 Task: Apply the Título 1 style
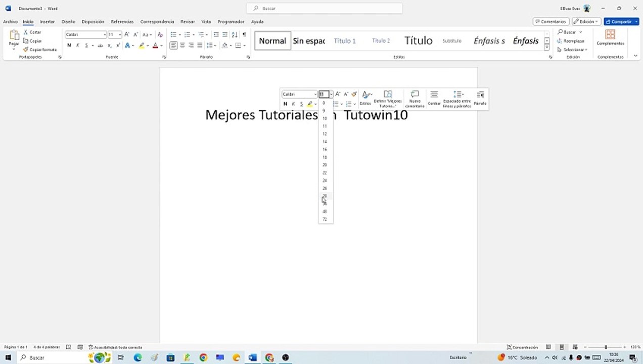coord(345,40)
